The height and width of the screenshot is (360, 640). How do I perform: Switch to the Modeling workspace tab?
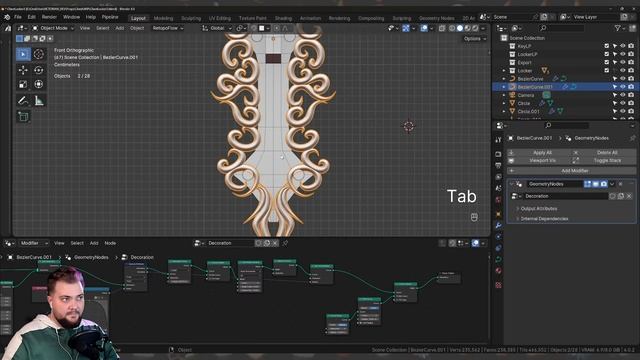coord(163,18)
